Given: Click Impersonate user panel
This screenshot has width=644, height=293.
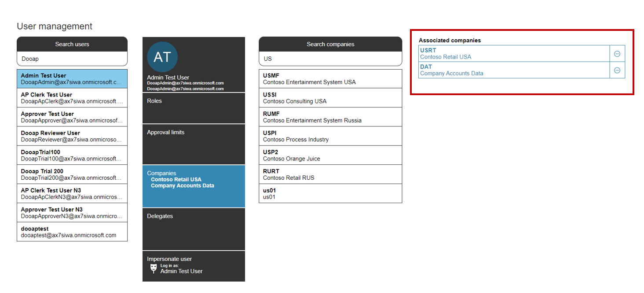Looking at the screenshot, I should tap(194, 266).
